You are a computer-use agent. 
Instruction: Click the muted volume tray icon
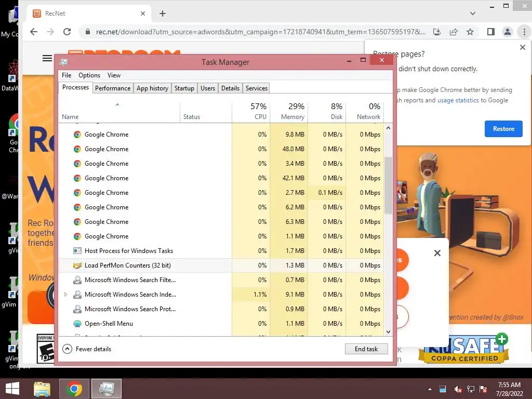click(457, 389)
